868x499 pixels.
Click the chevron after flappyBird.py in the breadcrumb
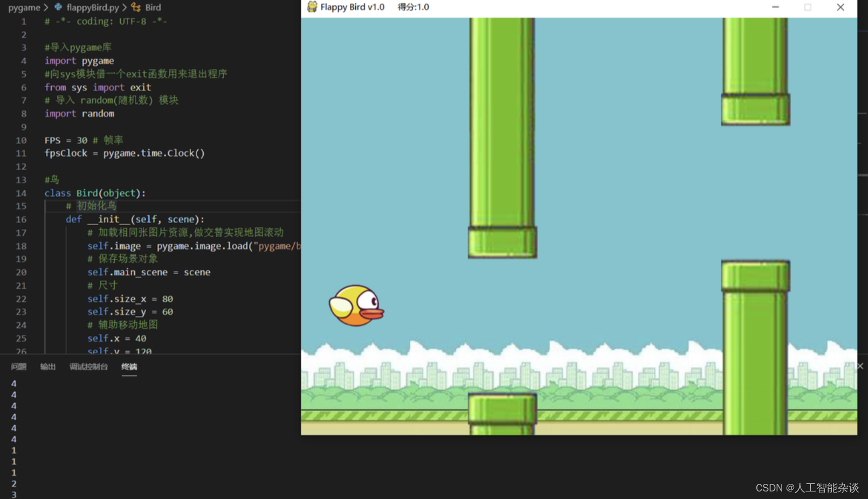tap(125, 7)
